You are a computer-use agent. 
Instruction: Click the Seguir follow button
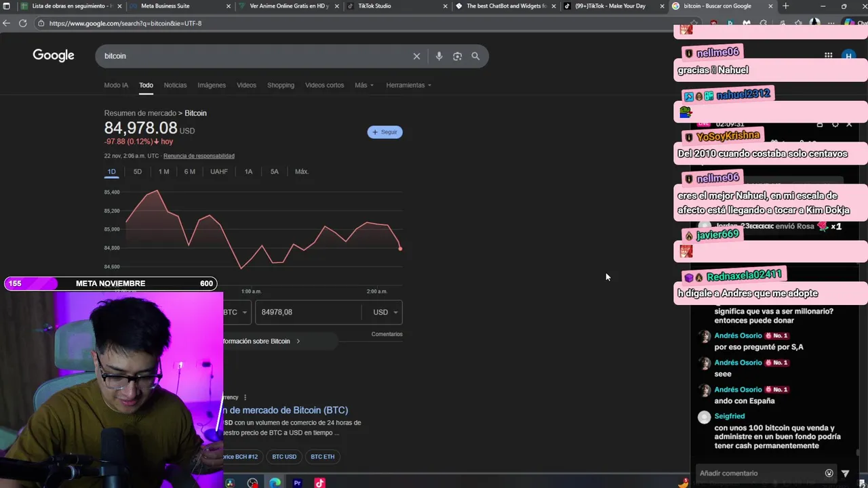click(384, 132)
